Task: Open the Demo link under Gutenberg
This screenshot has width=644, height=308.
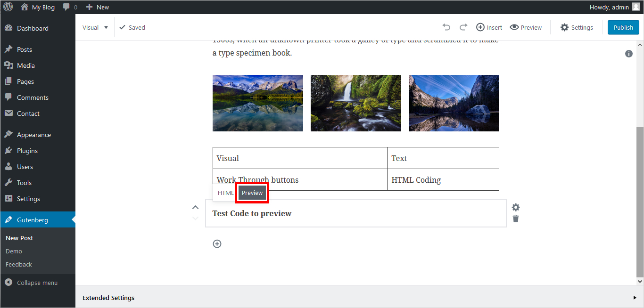Action: tap(14, 251)
